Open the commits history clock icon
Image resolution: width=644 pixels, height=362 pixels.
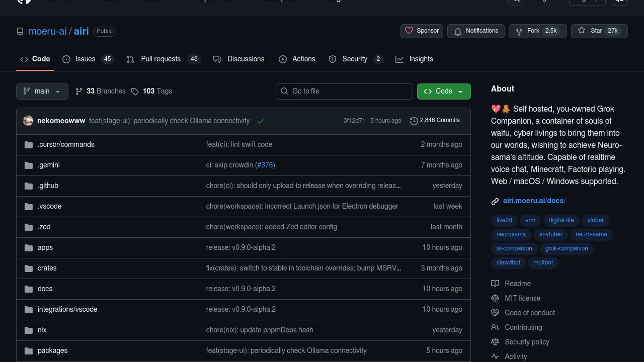[x=414, y=121]
